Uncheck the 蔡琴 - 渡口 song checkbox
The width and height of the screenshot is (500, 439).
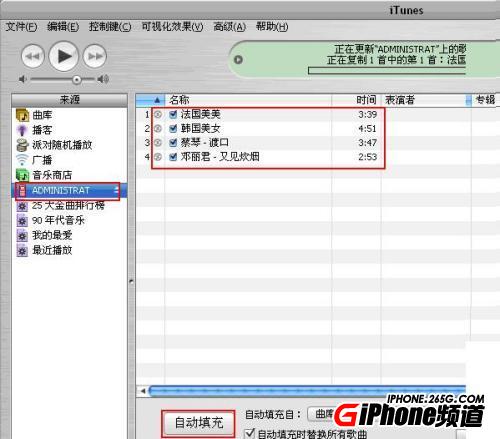point(173,143)
